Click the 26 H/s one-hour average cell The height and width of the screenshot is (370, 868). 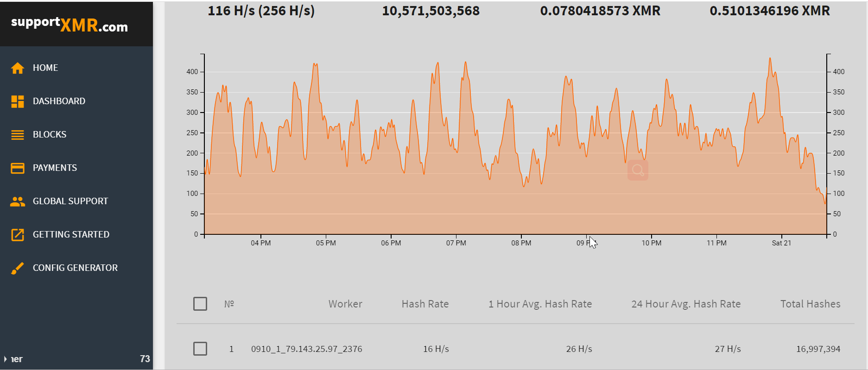[x=579, y=349]
